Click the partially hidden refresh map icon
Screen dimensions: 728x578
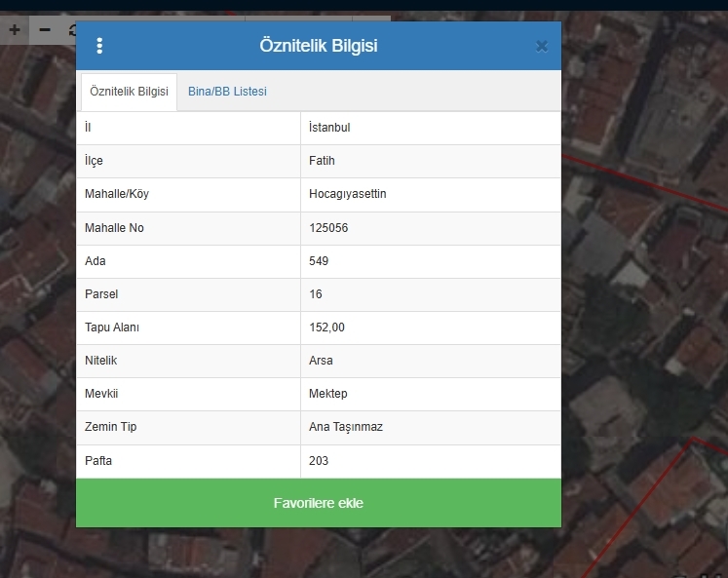pyautogui.click(x=72, y=30)
